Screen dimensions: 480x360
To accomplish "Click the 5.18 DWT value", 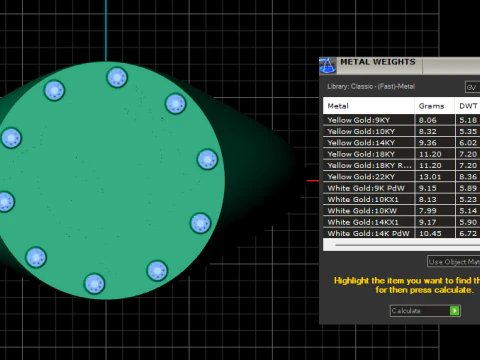I will coord(468,120).
